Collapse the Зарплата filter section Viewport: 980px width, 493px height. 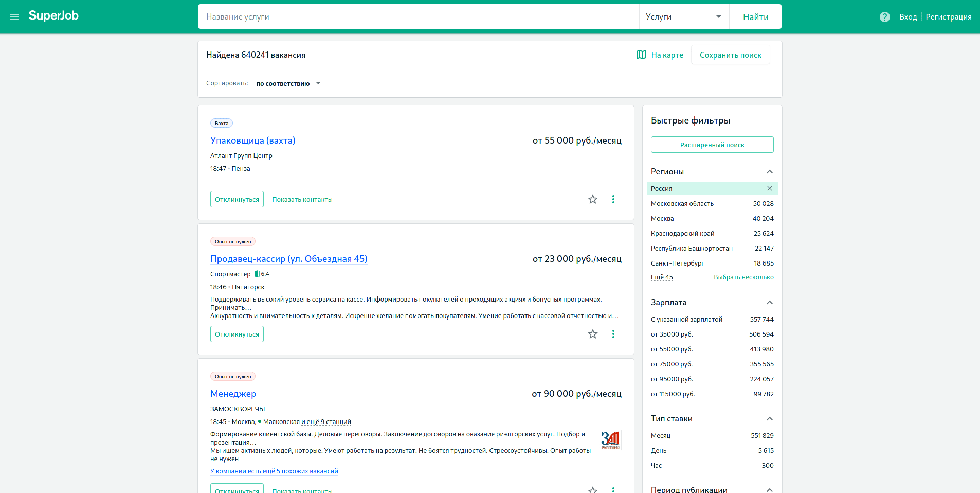(769, 303)
